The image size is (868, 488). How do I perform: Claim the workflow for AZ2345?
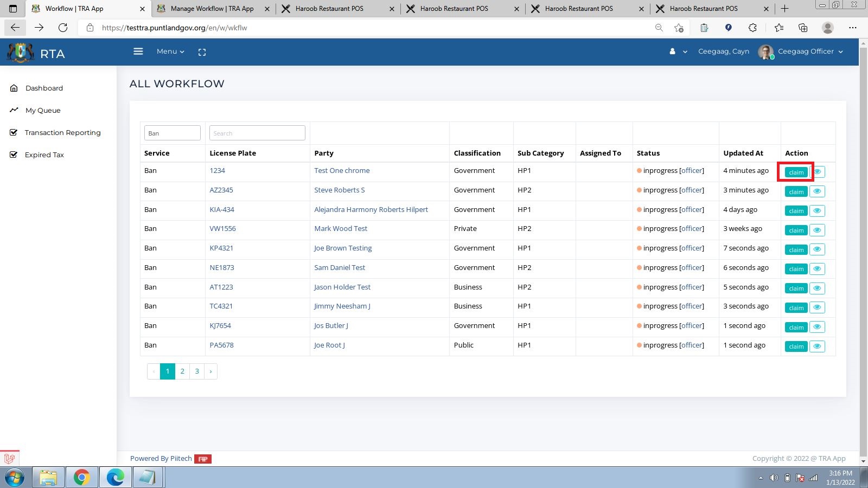pyautogui.click(x=796, y=191)
